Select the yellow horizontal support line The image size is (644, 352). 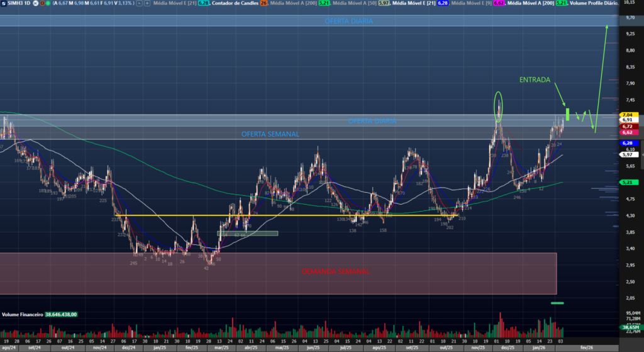(189, 216)
